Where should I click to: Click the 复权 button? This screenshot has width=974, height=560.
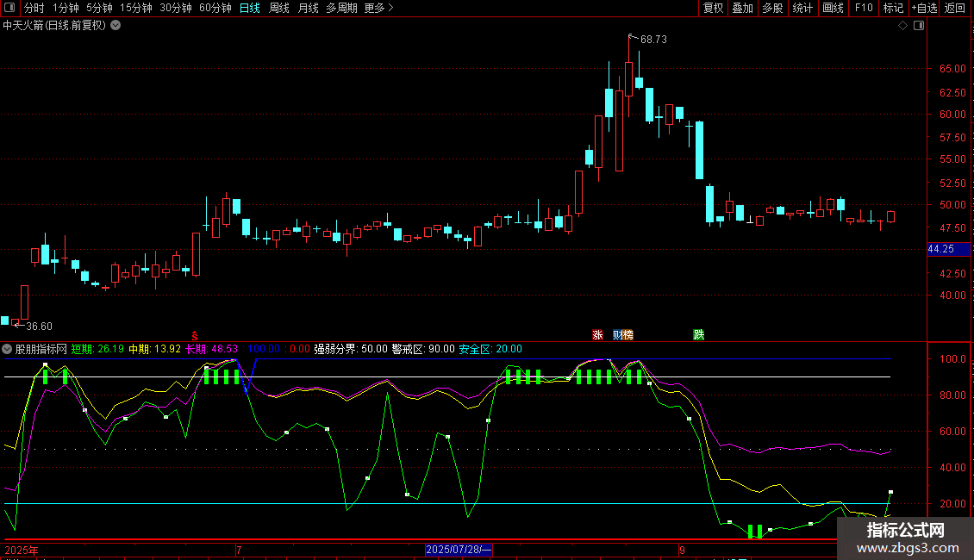[713, 9]
